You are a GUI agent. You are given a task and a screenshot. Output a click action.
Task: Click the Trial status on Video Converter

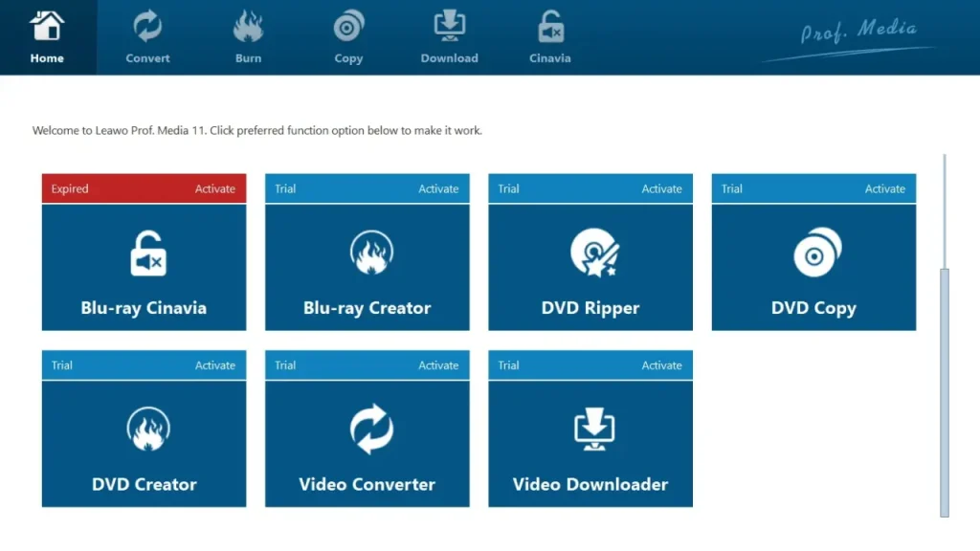pos(285,365)
